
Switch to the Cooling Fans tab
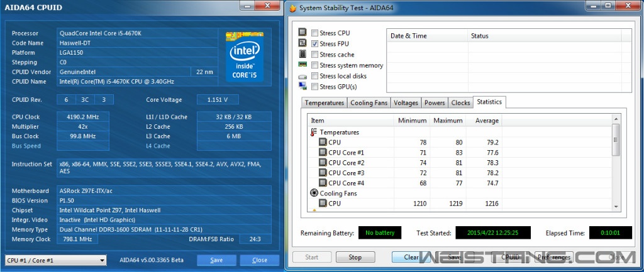pyautogui.click(x=369, y=103)
